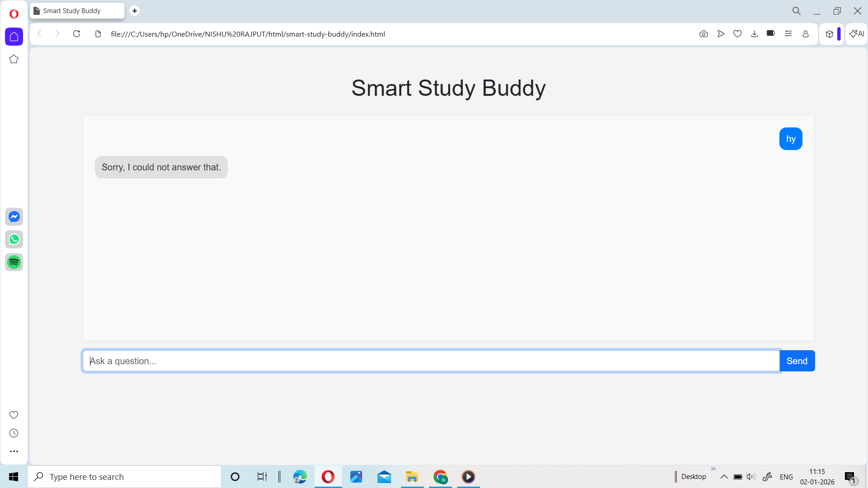Open Easy Setup settings sliders icon

tap(788, 34)
